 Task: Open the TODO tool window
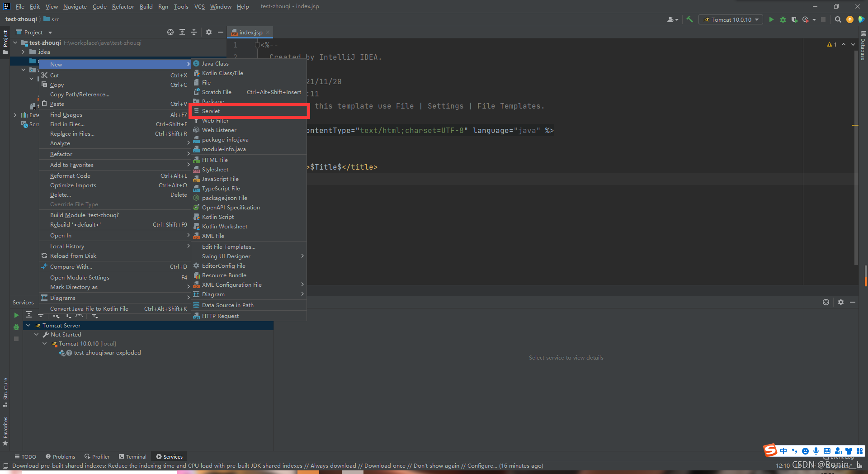click(25, 456)
